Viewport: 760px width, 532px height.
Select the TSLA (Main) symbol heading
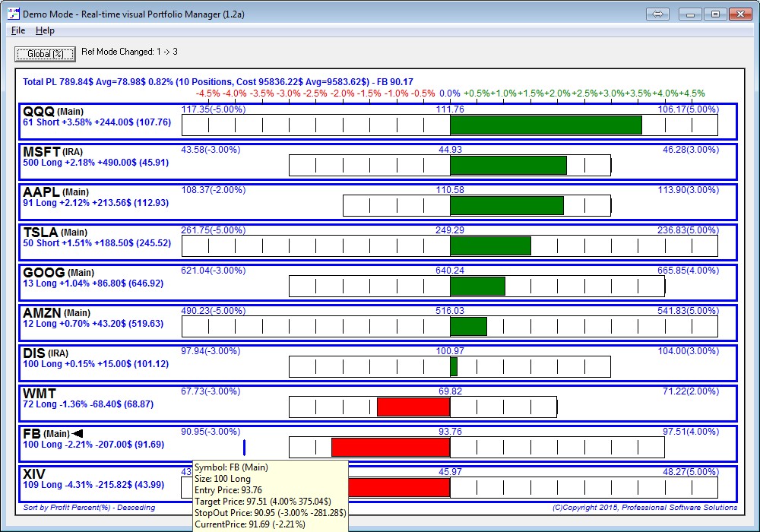(x=55, y=232)
